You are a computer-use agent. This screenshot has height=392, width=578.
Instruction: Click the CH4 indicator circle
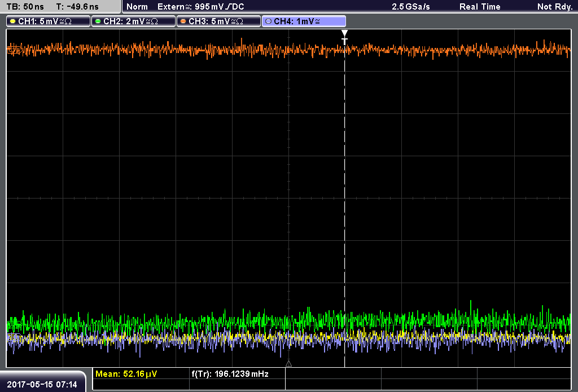pyautogui.click(x=268, y=21)
